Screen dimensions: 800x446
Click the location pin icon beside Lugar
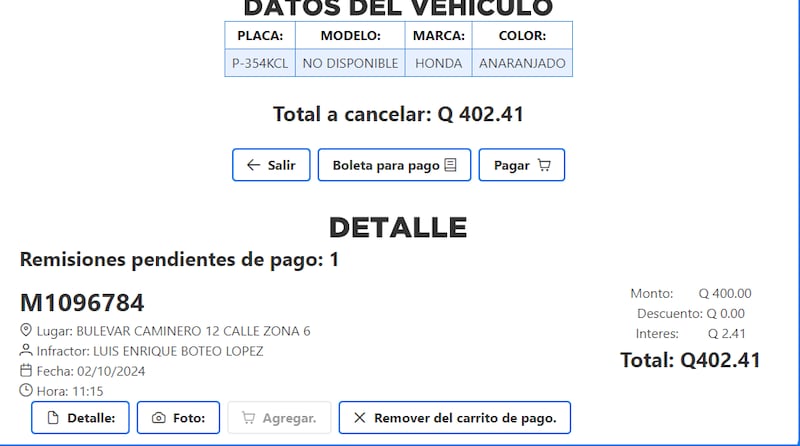(26, 330)
